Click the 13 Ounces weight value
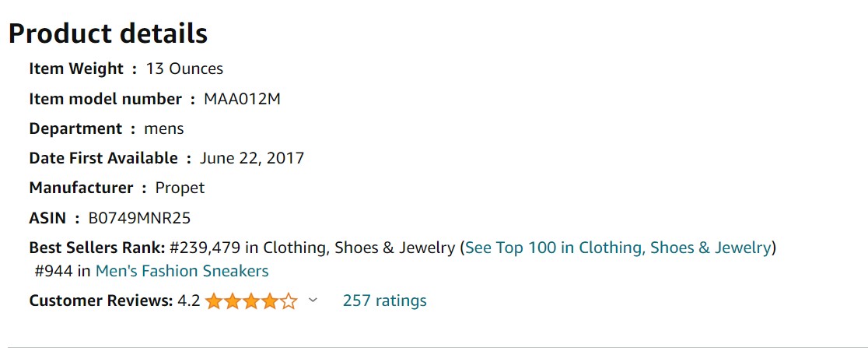Viewport: 868px width, 348px height. 184,69
